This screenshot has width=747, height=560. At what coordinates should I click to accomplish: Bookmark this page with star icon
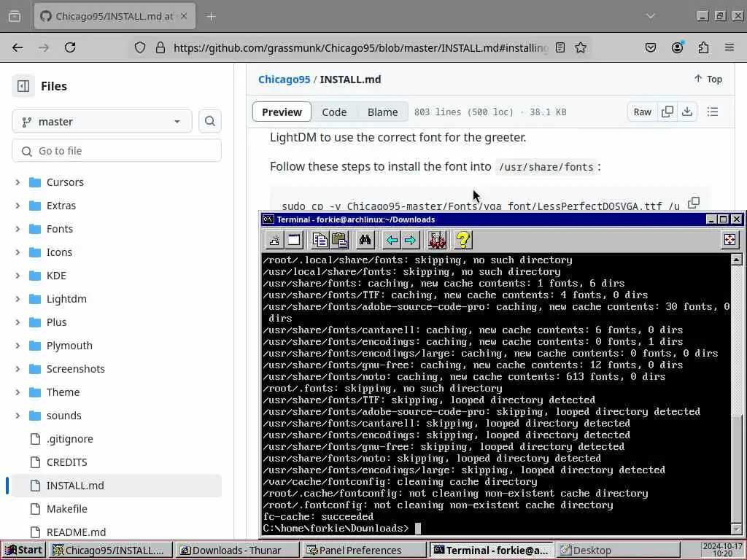click(x=580, y=47)
